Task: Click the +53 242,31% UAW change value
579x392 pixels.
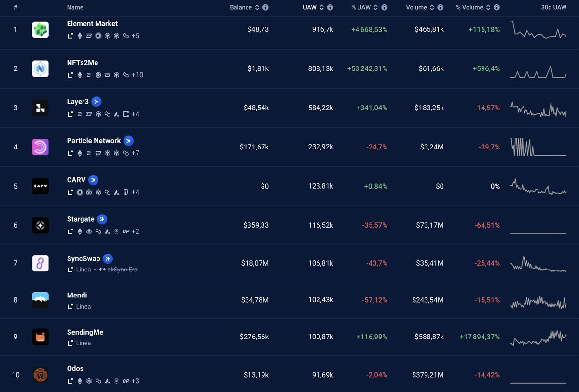Action: click(367, 68)
